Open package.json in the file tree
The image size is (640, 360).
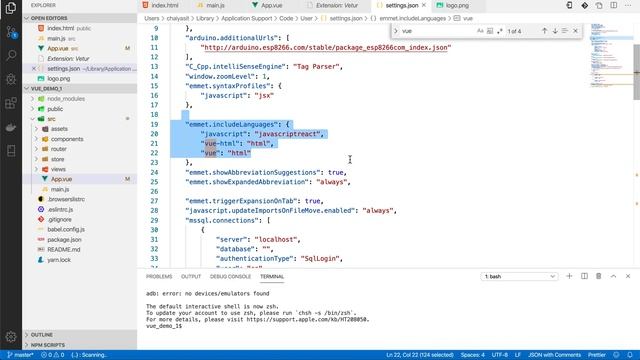64,240
